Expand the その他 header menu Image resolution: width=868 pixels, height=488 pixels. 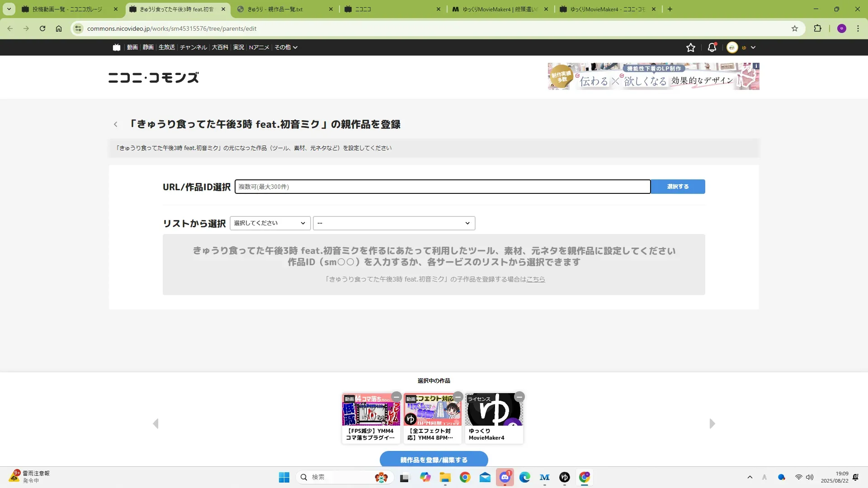click(286, 47)
